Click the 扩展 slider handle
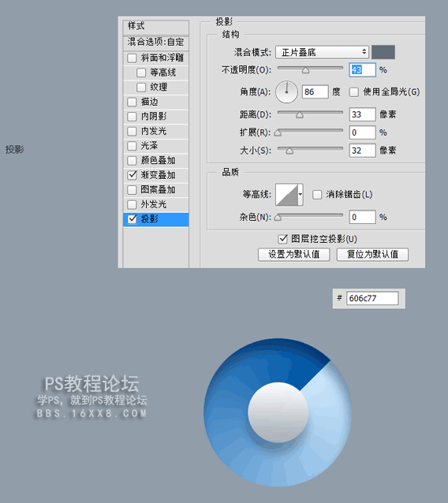 coord(278,132)
